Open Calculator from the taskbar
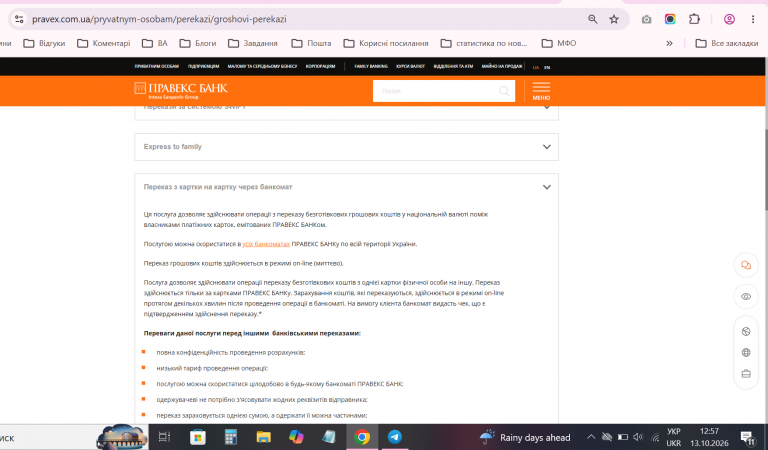The width and height of the screenshot is (768, 450). point(231,437)
